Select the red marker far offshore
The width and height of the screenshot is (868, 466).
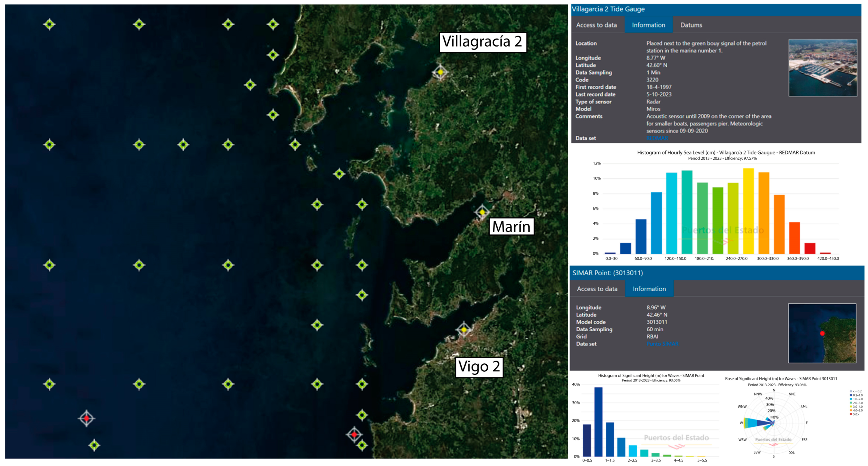click(87, 418)
